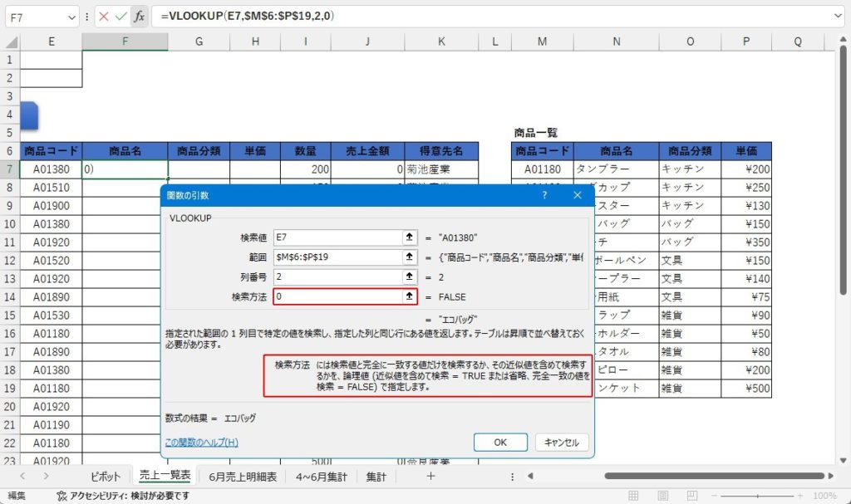Click the zoom slider in status bar

pos(760,496)
